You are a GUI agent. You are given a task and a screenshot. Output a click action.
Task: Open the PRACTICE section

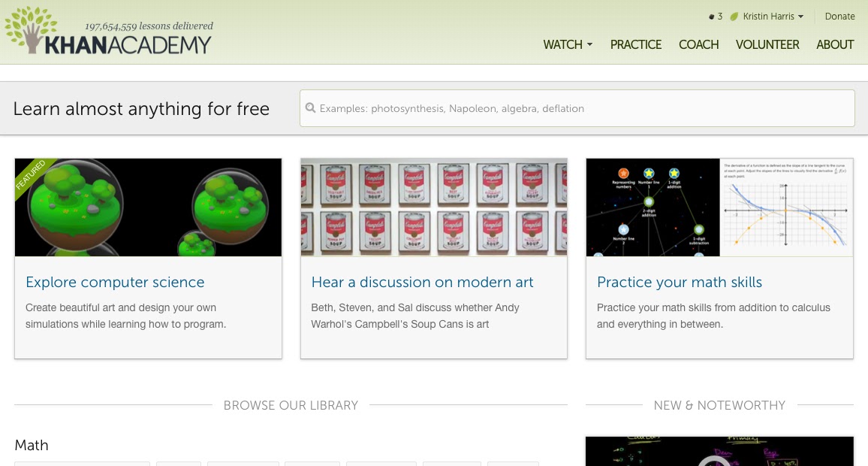[x=635, y=45]
